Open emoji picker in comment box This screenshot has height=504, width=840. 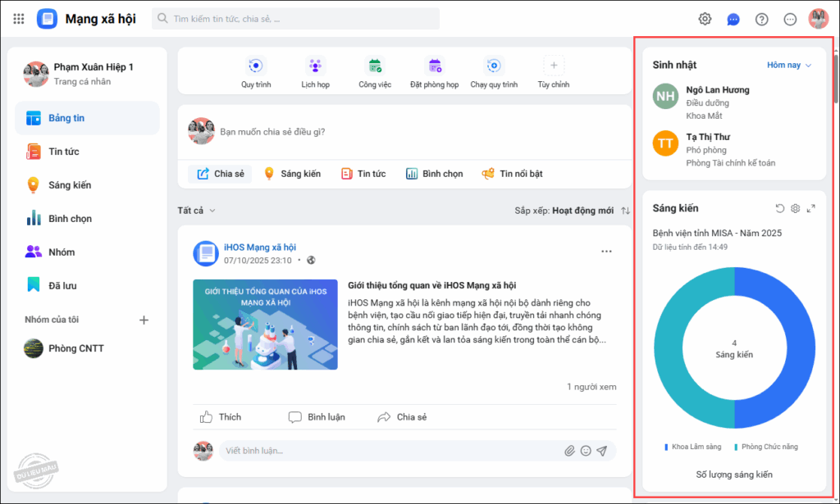click(586, 451)
